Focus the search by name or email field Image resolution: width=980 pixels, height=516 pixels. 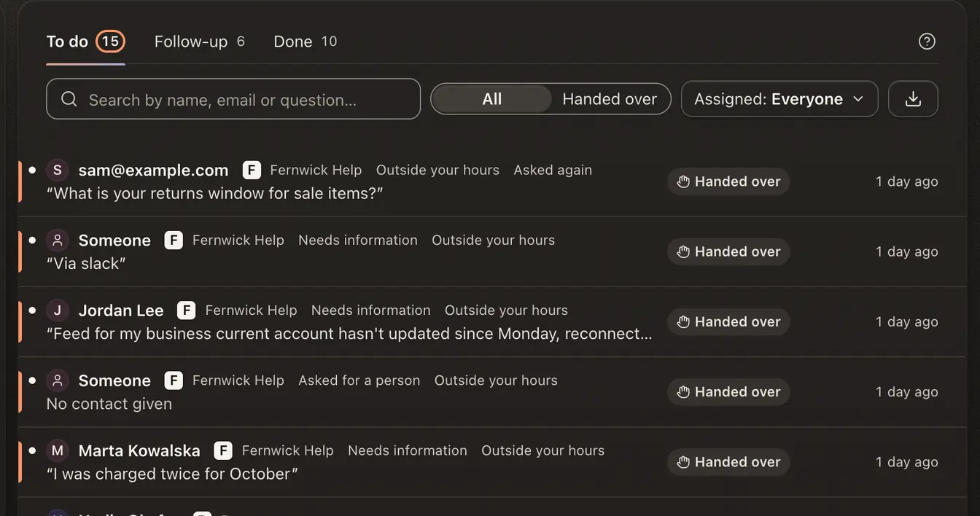(x=233, y=99)
